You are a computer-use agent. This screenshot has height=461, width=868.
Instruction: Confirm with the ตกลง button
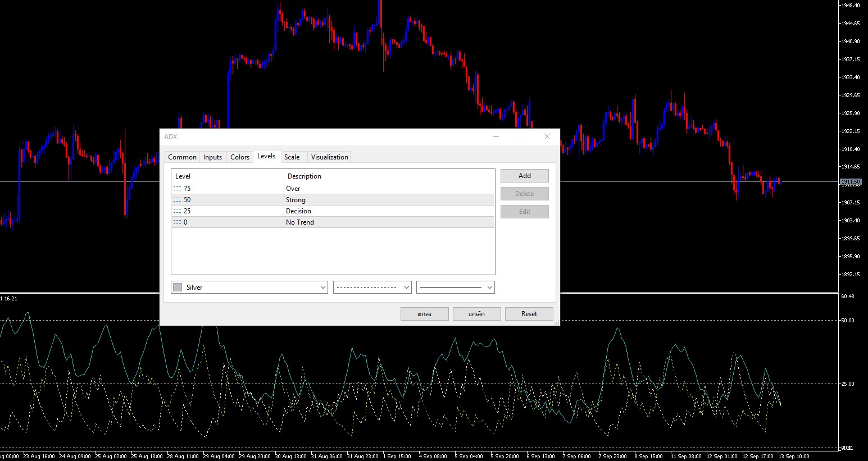425,314
